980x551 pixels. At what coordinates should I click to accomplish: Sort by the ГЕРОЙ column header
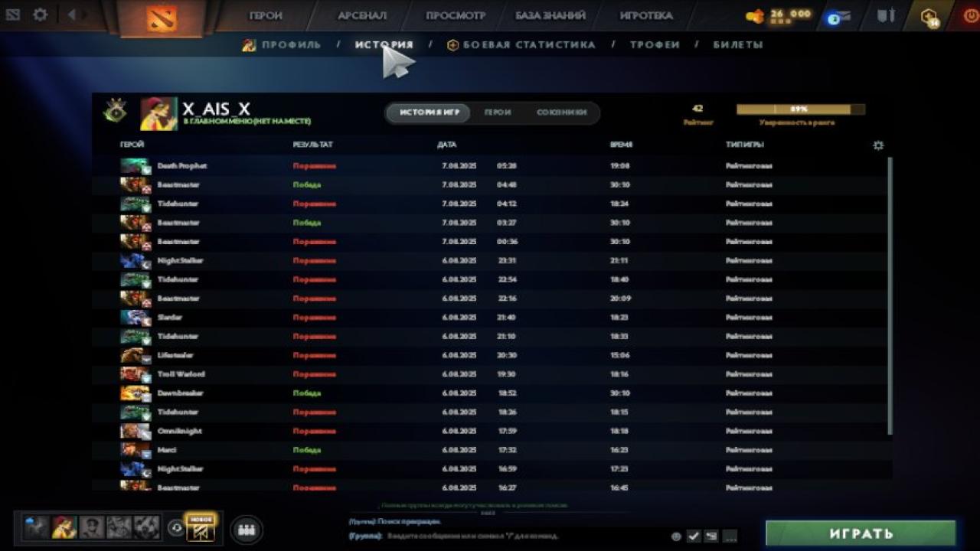132,145
